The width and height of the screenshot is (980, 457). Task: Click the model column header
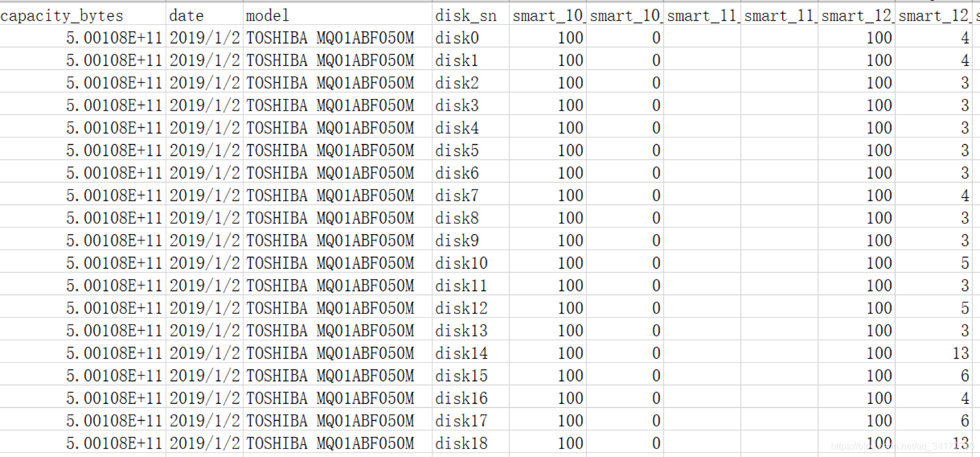click(337, 15)
